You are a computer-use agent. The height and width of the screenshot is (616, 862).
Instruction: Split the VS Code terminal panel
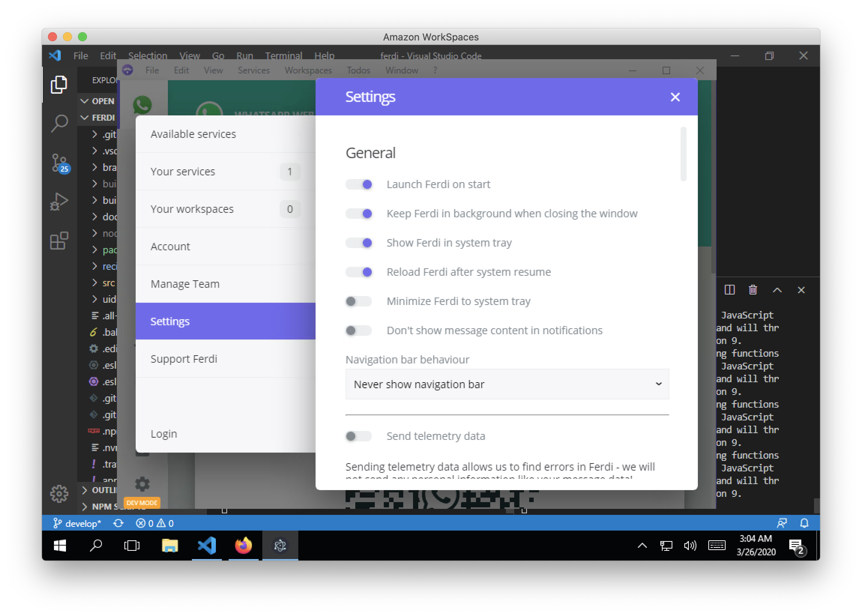pos(729,290)
